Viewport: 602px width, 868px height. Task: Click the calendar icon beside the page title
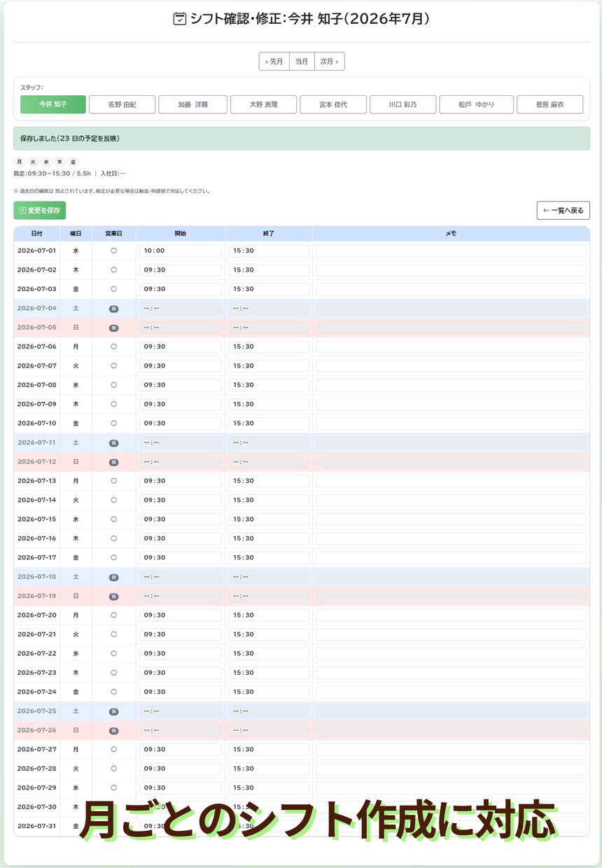tap(180, 20)
